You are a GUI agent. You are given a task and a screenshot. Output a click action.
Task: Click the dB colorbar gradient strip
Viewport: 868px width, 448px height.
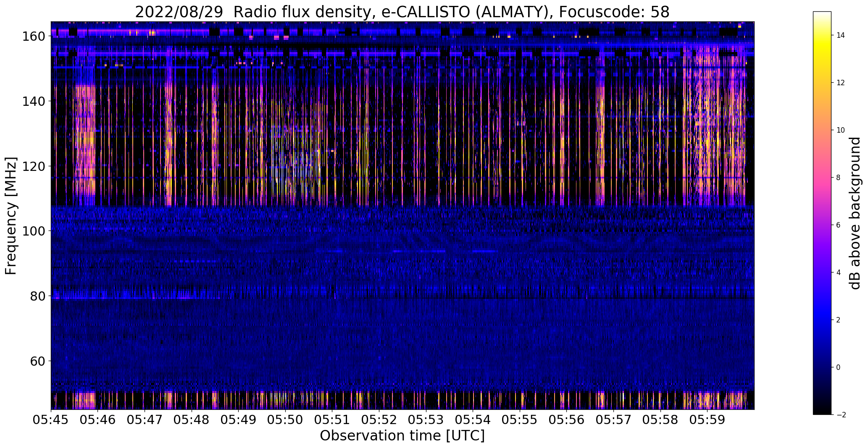pos(822,213)
